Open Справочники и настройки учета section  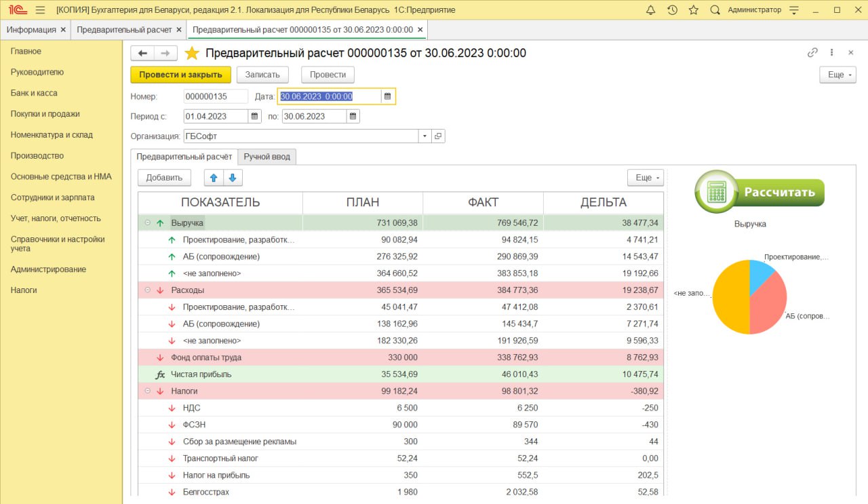coord(58,244)
